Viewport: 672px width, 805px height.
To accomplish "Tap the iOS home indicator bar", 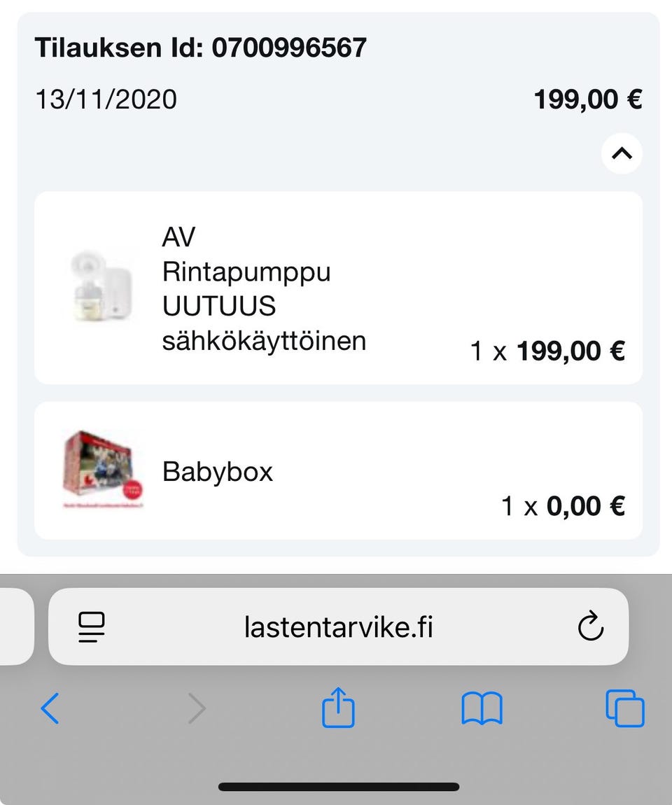I will point(338,787).
